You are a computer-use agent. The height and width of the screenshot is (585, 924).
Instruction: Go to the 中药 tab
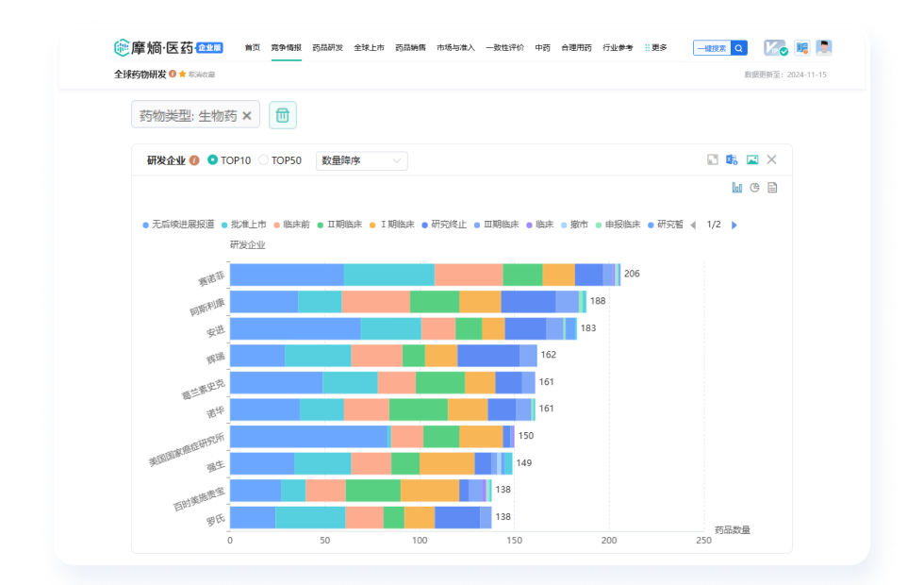pyautogui.click(x=543, y=48)
